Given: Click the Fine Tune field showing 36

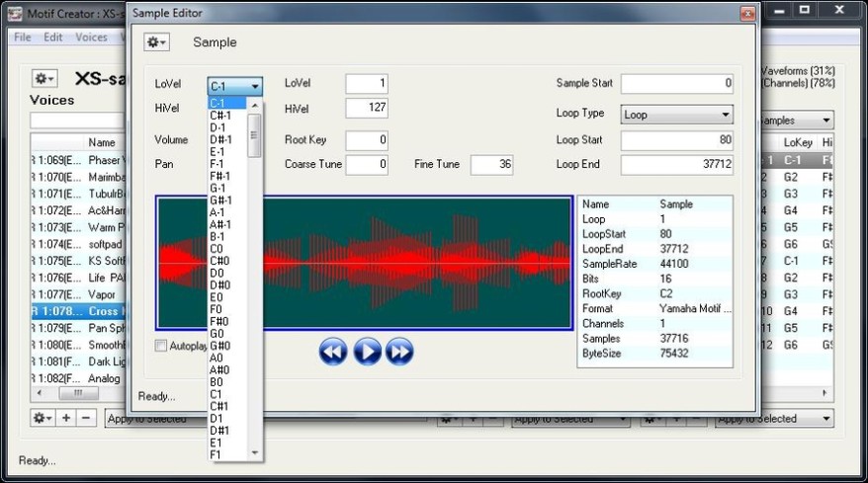Looking at the screenshot, I should pos(491,165).
